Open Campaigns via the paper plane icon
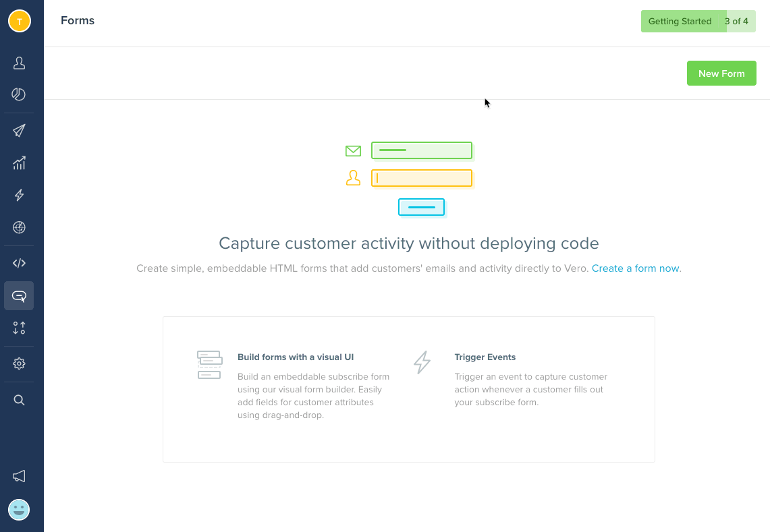The image size is (770, 532). click(19, 130)
